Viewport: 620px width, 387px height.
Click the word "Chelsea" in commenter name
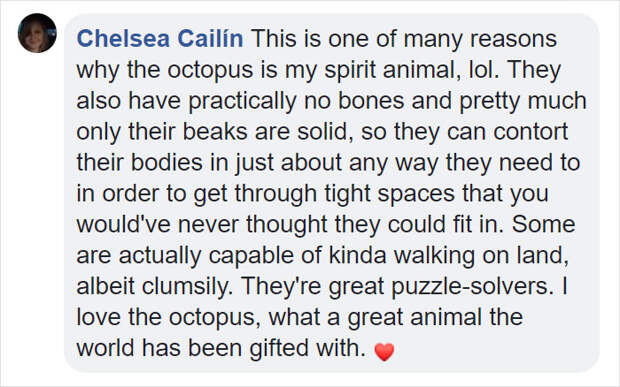(x=123, y=39)
